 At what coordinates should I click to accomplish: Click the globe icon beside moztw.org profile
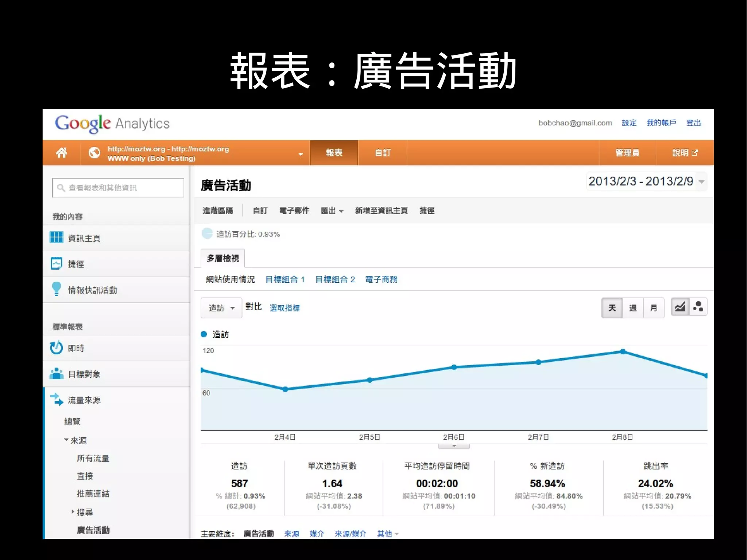tap(94, 152)
